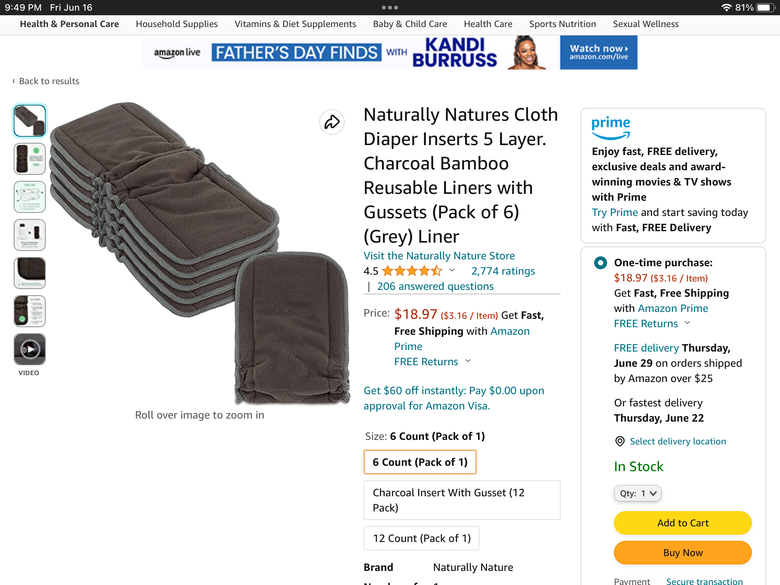Play the product video thumbnail
Image resolution: width=780 pixels, height=585 pixels.
click(x=29, y=350)
